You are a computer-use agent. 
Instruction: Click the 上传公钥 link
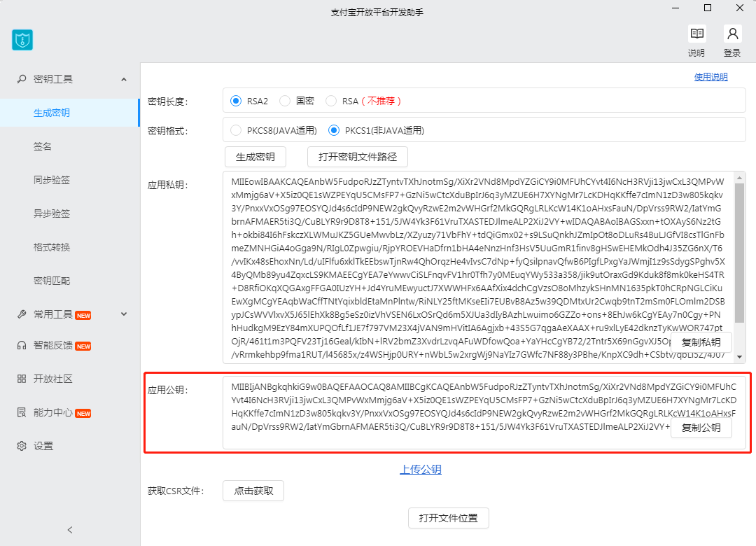click(421, 469)
